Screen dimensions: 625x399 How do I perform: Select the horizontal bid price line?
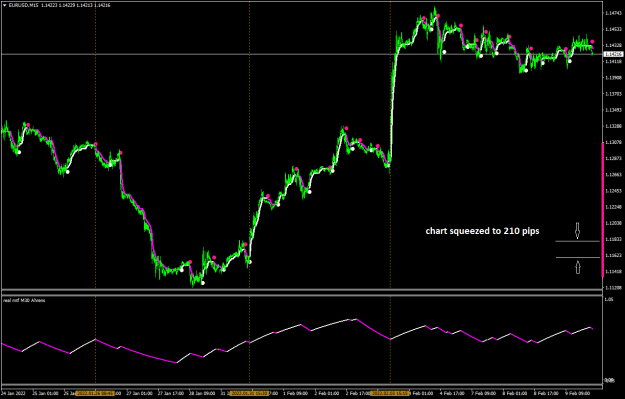pyautogui.click(x=302, y=54)
